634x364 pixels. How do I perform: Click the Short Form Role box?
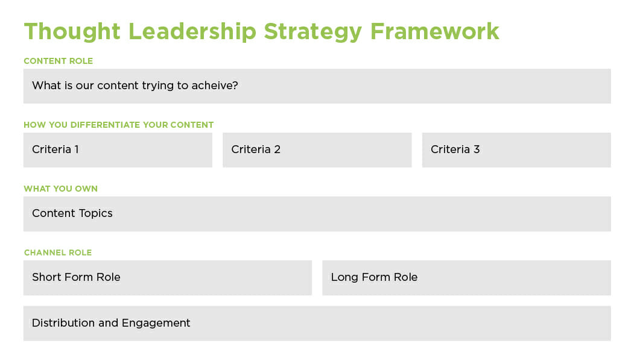point(167,278)
